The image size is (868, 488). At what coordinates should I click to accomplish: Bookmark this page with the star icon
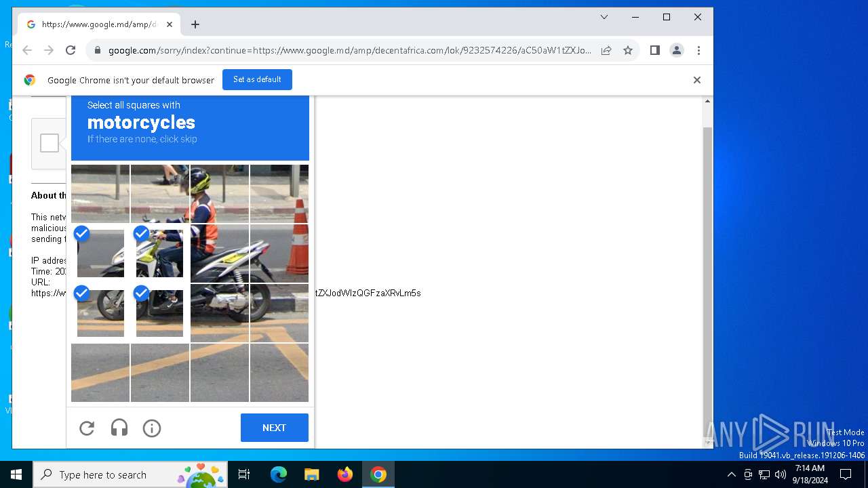pyautogui.click(x=628, y=50)
